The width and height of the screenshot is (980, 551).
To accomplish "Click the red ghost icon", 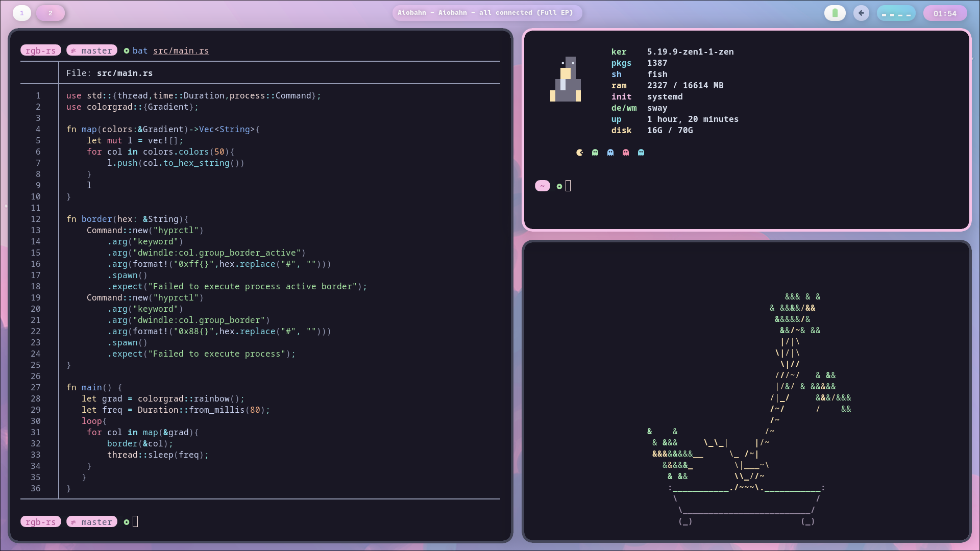I will click(x=626, y=153).
